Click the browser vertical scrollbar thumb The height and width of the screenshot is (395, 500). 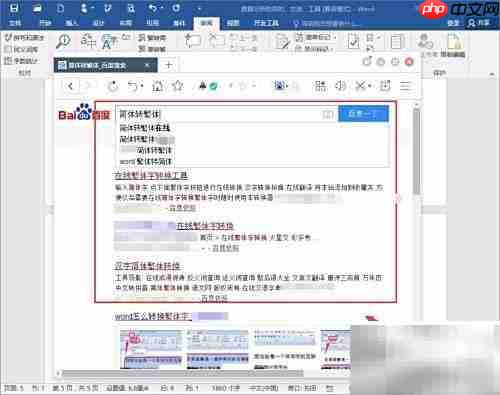416,152
